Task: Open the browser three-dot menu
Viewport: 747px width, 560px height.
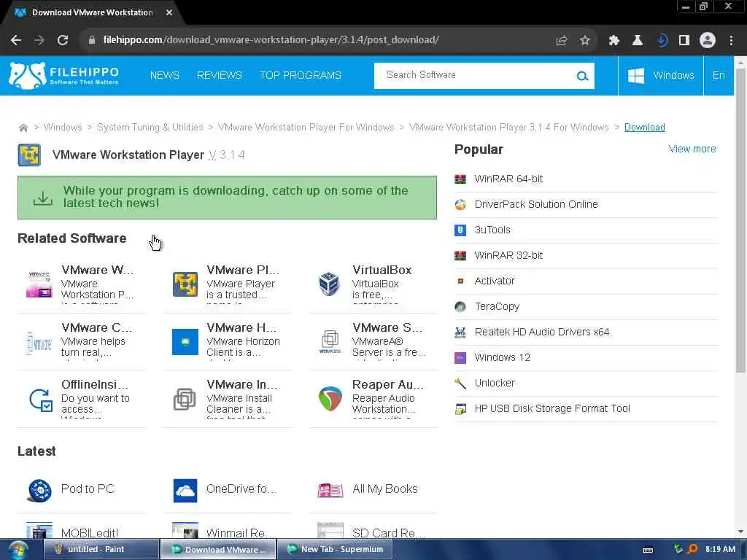Action: click(x=731, y=41)
